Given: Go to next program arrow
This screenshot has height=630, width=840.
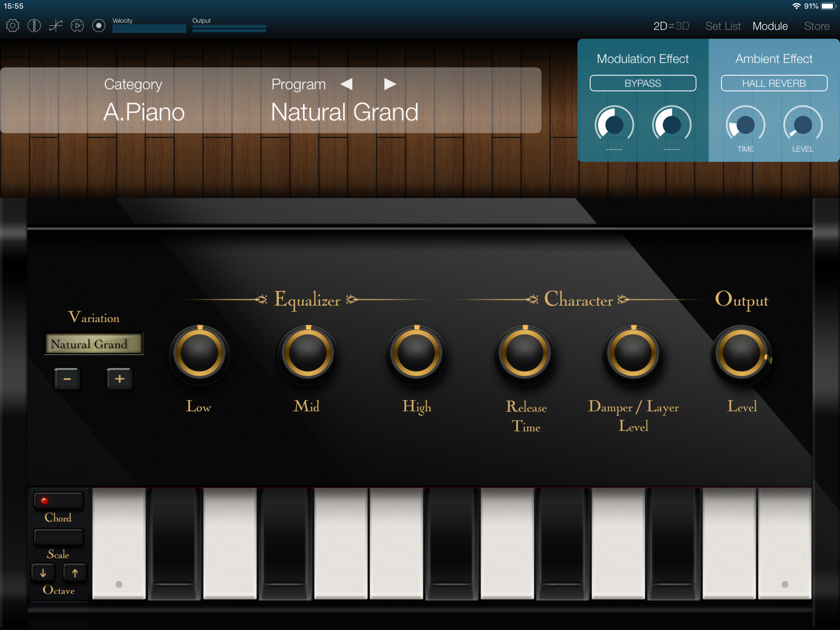Looking at the screenshot, I should pyautogui.click(x=390, y=84).
